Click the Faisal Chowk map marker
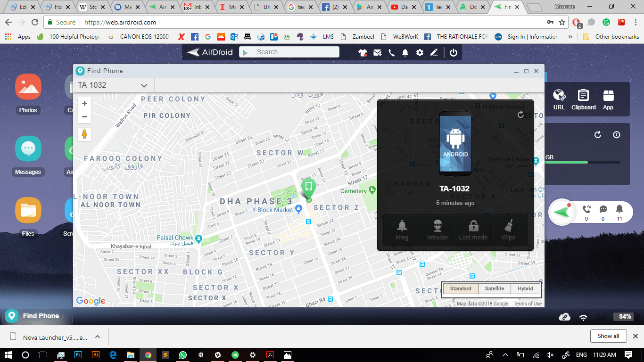 pos(198,239)
